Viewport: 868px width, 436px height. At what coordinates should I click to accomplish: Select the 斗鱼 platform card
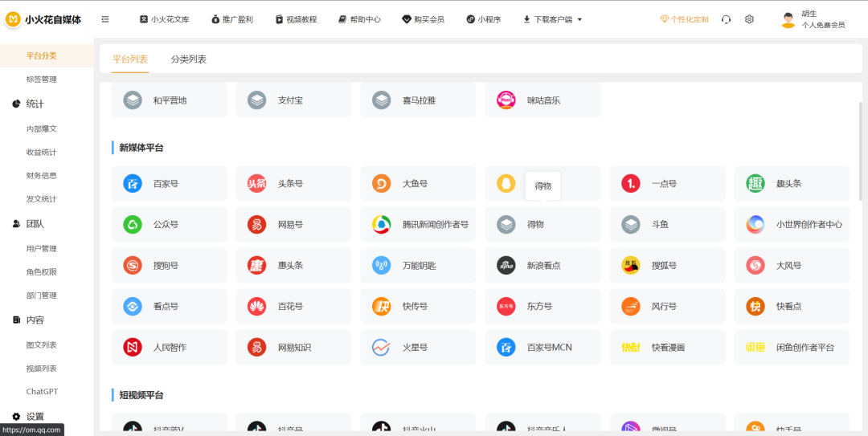click(668, 225)
